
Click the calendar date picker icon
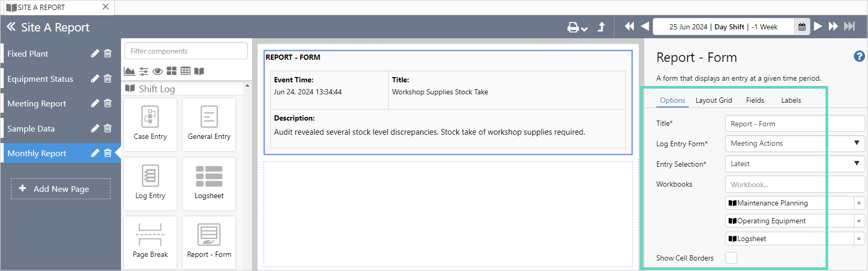click(x=801, y=27)
